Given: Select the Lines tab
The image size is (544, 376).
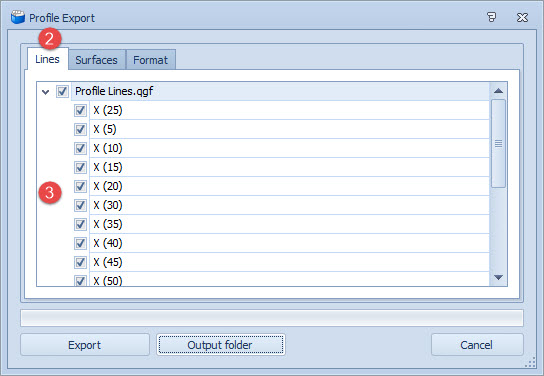Looking at the screenshot, I should click(x=48, y=59).
